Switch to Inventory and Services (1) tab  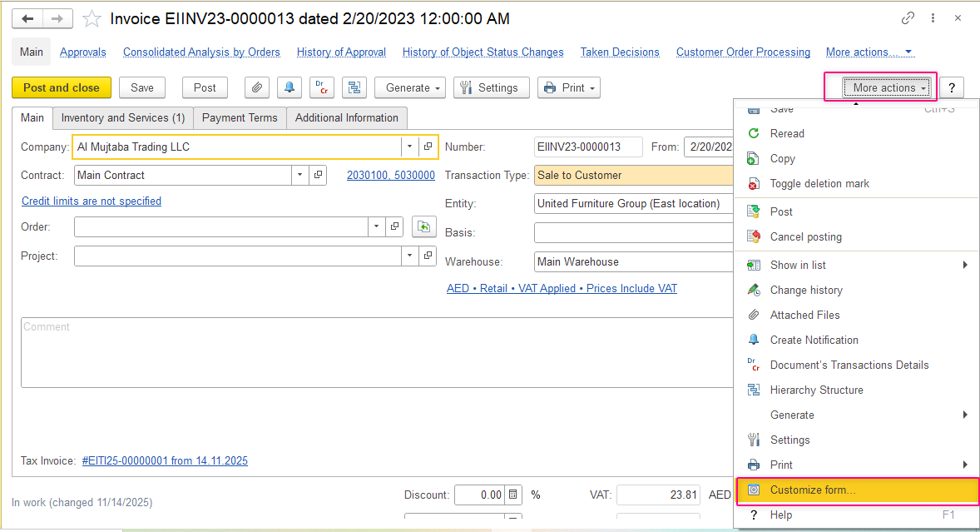coord(123,117)
